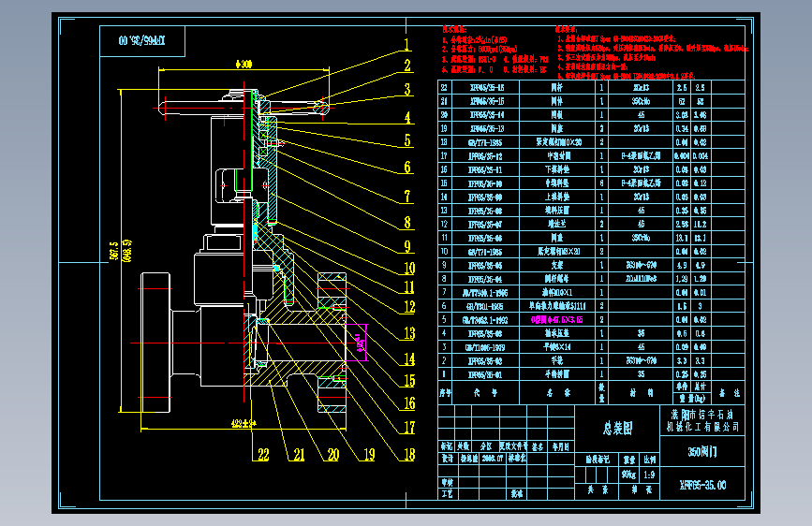Image resolution: width=812 pixels, height=526 pixels.
Task: Click part callout number 15
Action: [409, 381]
